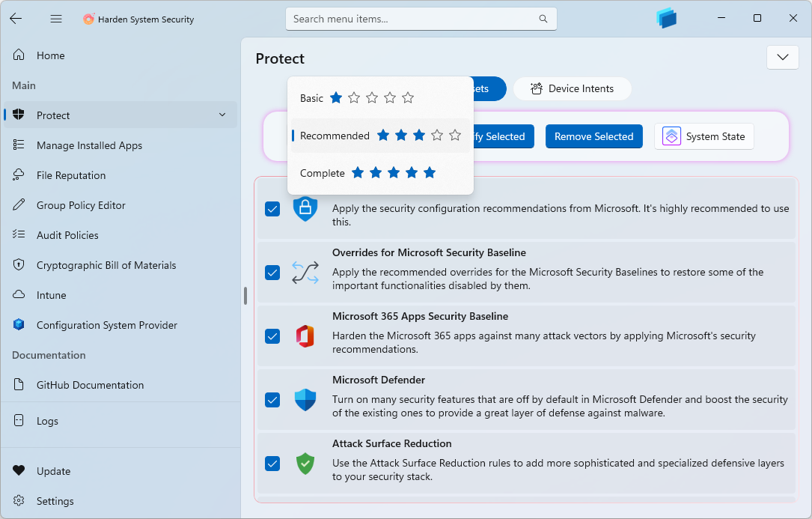Viewport: 812px width, 519px height.
Task: Click the System State button
Action: point(704,136)
